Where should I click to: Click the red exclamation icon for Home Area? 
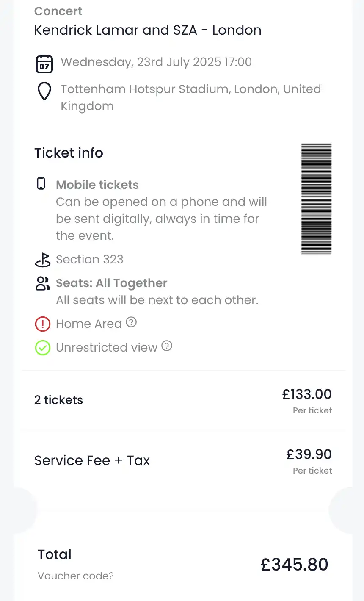point(42,324)
